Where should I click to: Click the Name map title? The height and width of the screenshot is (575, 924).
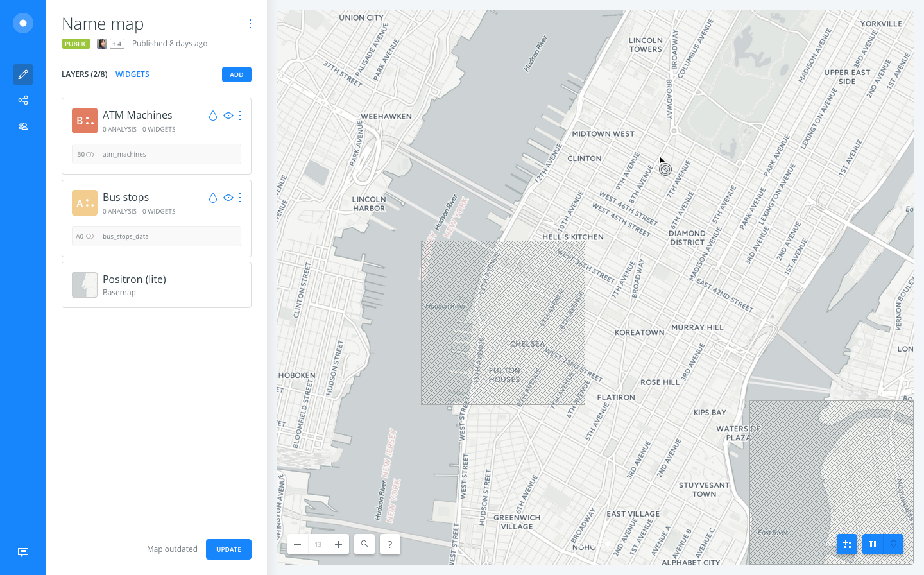[103, 24]
